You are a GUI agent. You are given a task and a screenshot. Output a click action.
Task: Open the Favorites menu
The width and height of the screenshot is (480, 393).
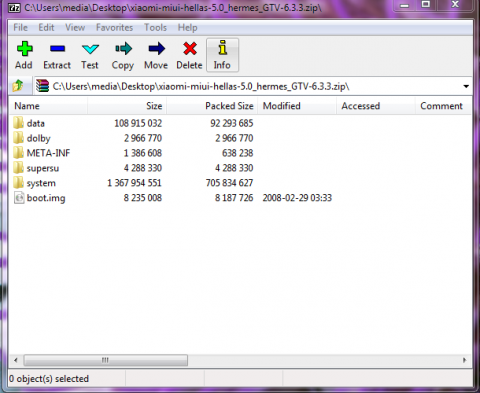coord(114,27)
